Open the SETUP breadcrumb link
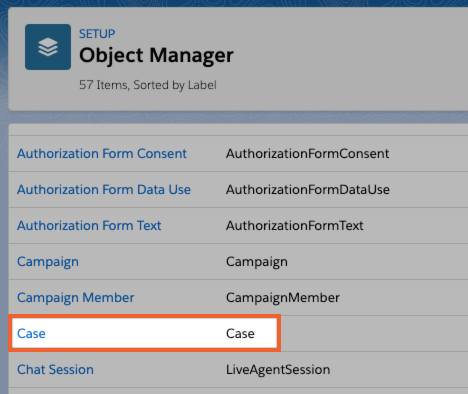Viewport: 468px width, 394px height. pyautogui.click(x=97, y=34)
